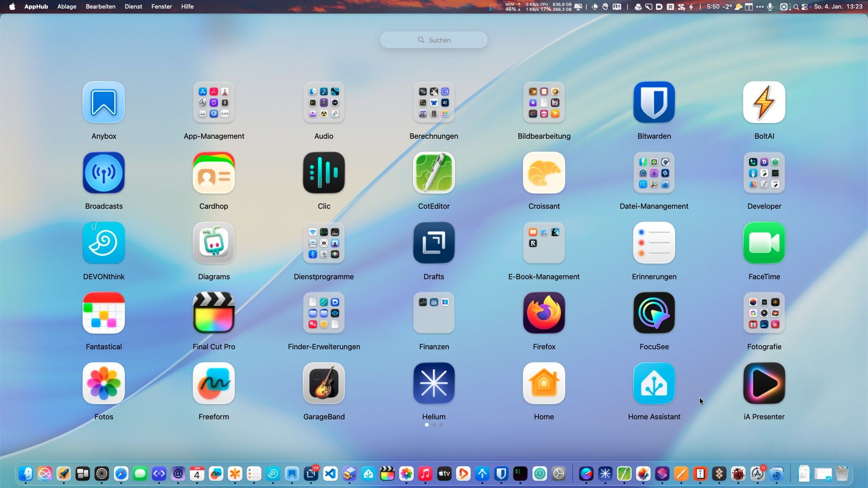The image size is (868, 488).
Task: Open the Finanzen folder group
Action: (x=434, y=313)
